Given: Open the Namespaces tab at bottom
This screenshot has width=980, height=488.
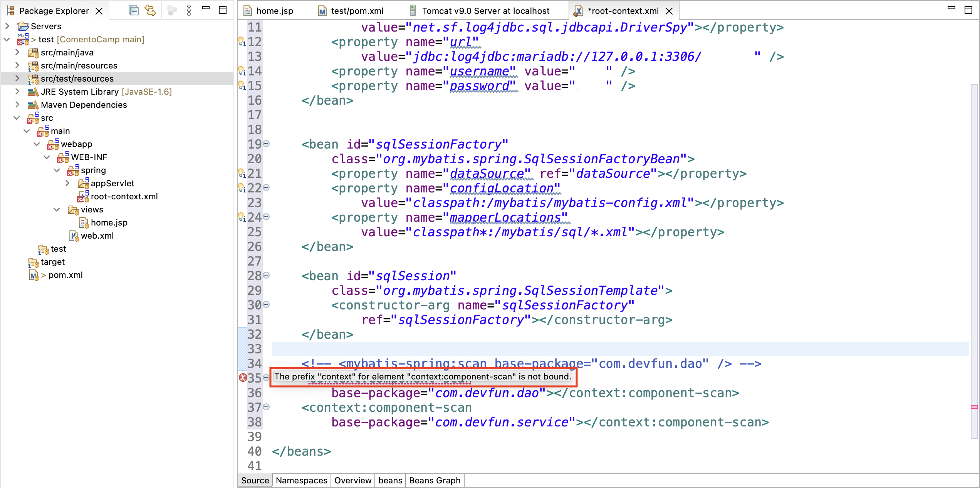Looking at the screenshot, I should 301,480.
